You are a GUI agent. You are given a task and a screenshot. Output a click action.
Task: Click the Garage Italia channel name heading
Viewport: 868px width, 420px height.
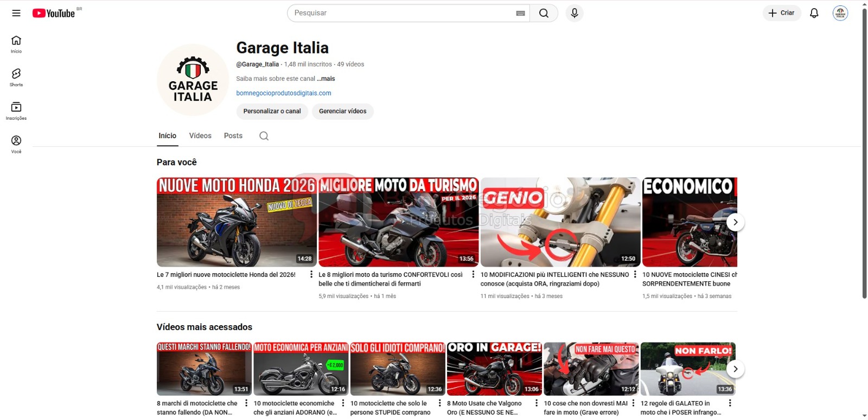tap(282, 48)
